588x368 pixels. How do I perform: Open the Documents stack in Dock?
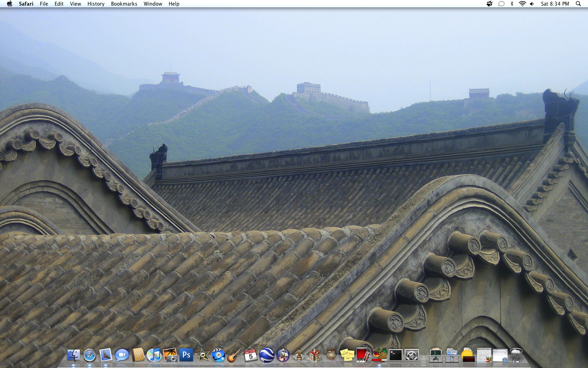452,355
